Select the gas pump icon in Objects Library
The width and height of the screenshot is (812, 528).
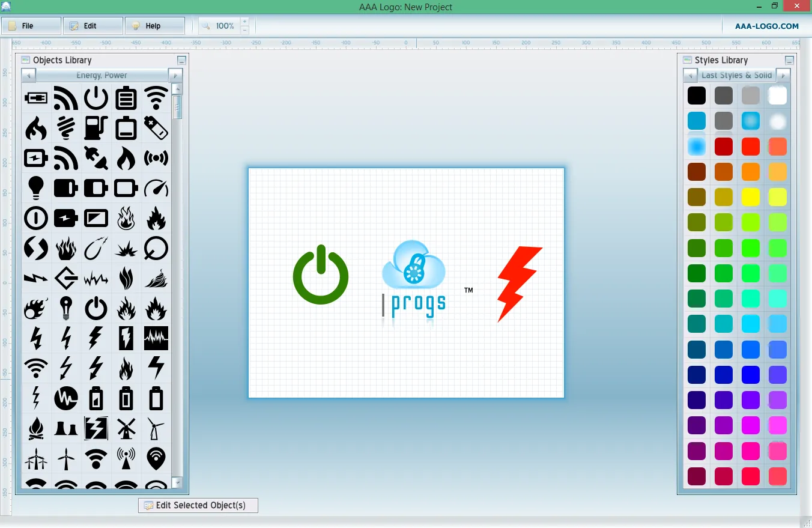pos(96,128)
